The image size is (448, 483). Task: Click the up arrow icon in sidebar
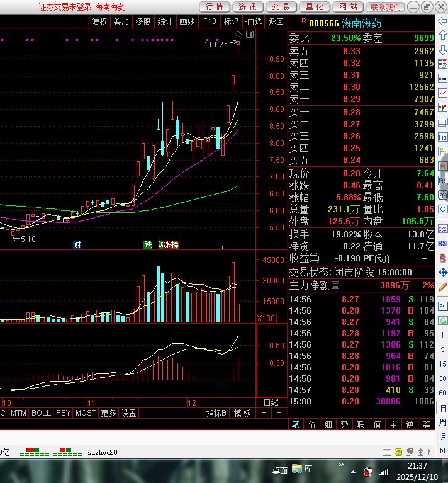click(442, 35)
